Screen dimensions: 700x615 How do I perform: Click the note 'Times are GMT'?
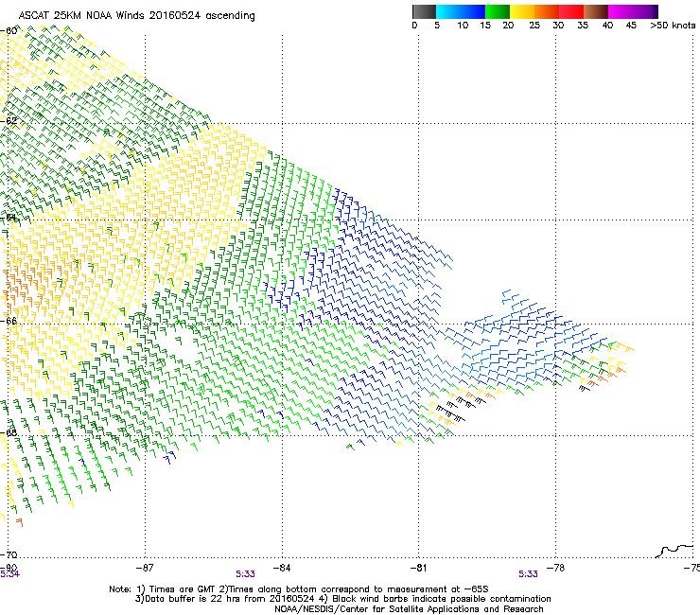184,589
